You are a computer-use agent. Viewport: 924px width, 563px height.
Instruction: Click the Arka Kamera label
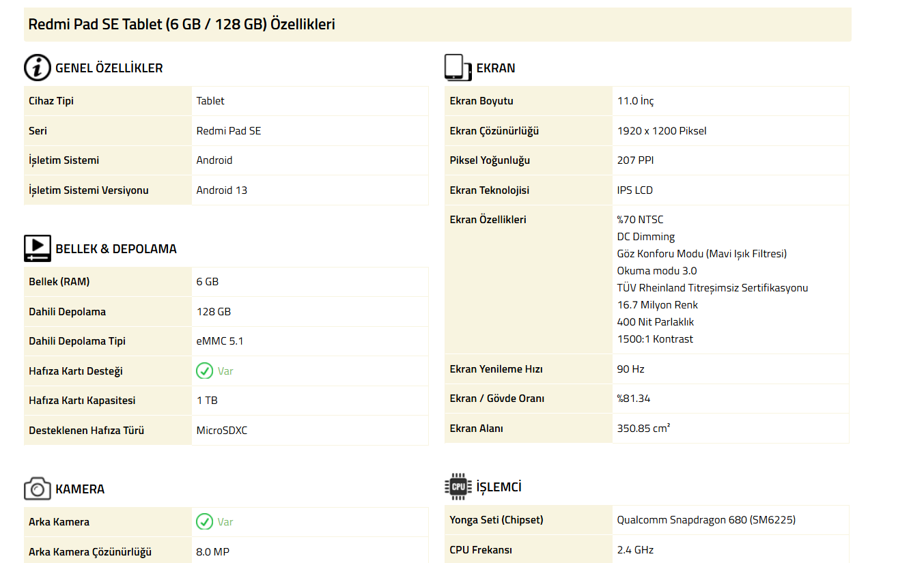(x=59, y=522)
